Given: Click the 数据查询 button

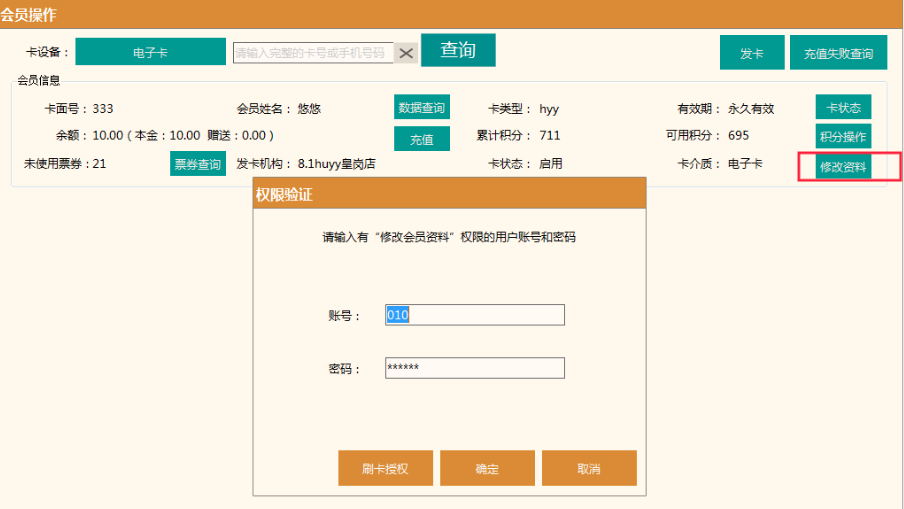Looking at the screenshot, I should (x=421, y=107).
